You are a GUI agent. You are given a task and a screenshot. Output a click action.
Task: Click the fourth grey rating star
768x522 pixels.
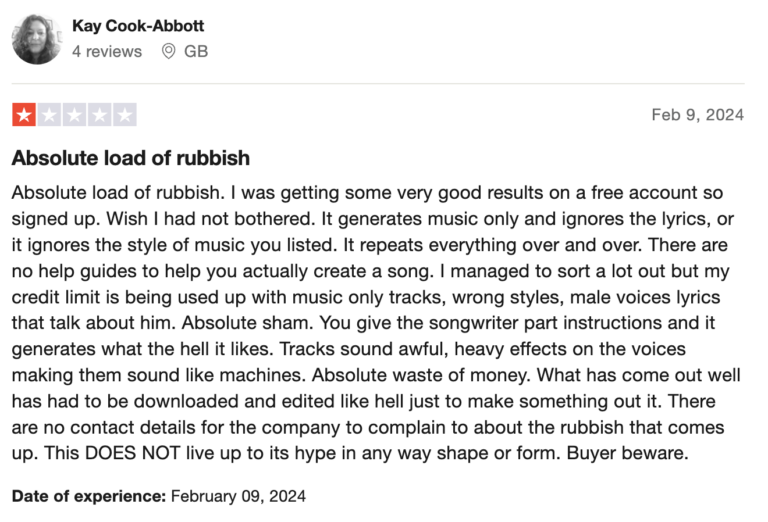tap(99, 115)
